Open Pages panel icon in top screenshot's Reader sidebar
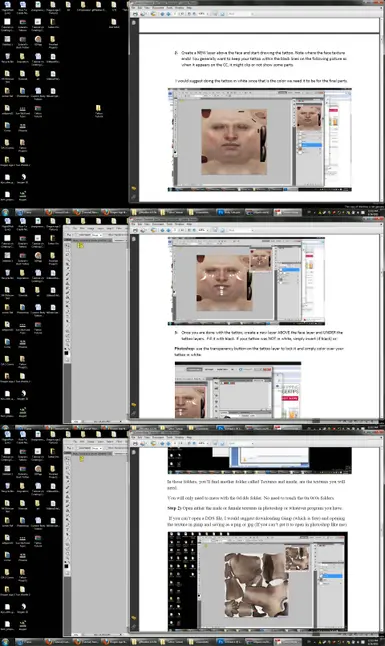 134,22
